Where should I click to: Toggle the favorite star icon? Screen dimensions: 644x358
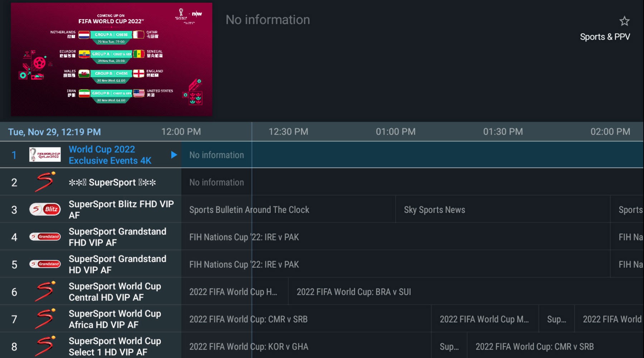coord(624,21)
